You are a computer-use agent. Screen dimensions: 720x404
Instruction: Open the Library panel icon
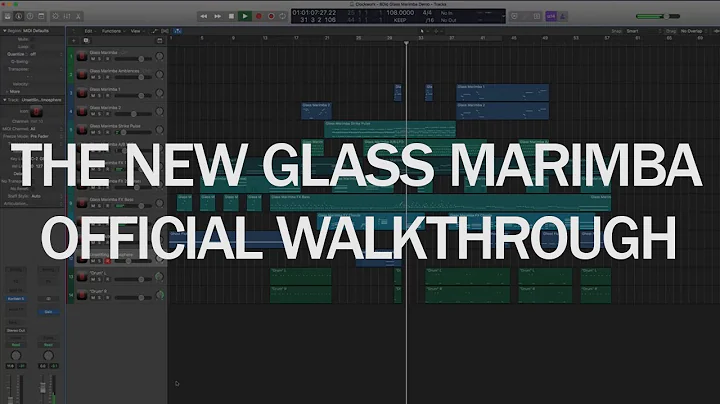(8, 16)
